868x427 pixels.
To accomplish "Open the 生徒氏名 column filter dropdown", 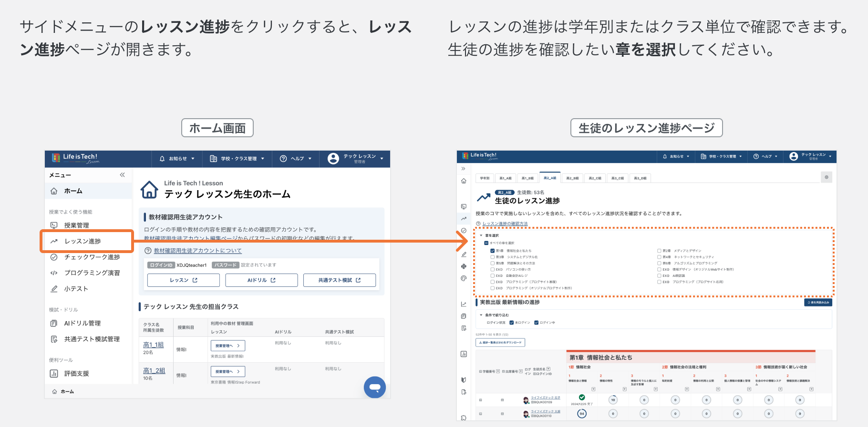I will [x=548, y=369].
